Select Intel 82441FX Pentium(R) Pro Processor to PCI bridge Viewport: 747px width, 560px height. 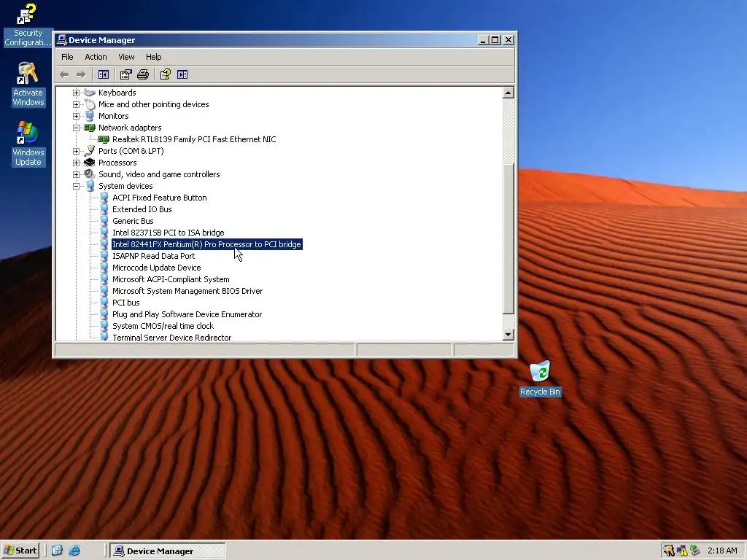206,244
